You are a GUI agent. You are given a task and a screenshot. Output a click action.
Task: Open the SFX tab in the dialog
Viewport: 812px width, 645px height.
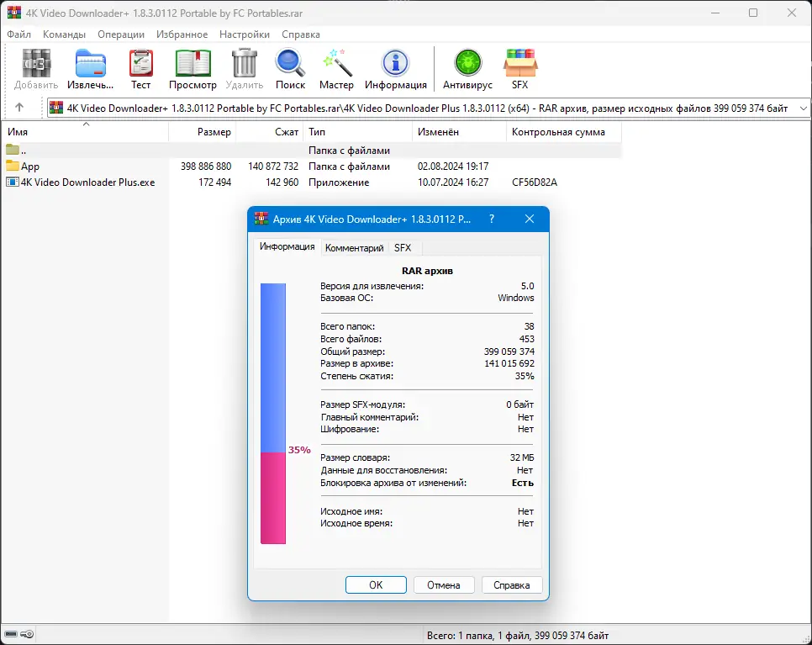tap(403, 247)
